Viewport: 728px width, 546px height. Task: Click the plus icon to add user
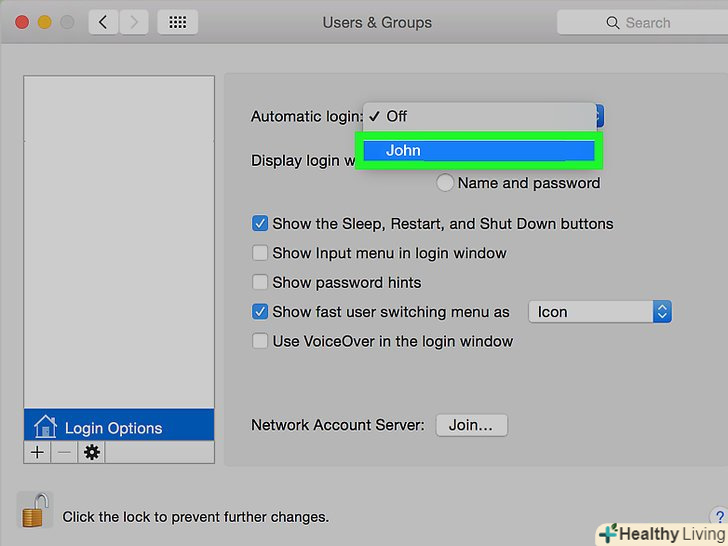click(37, 452)
